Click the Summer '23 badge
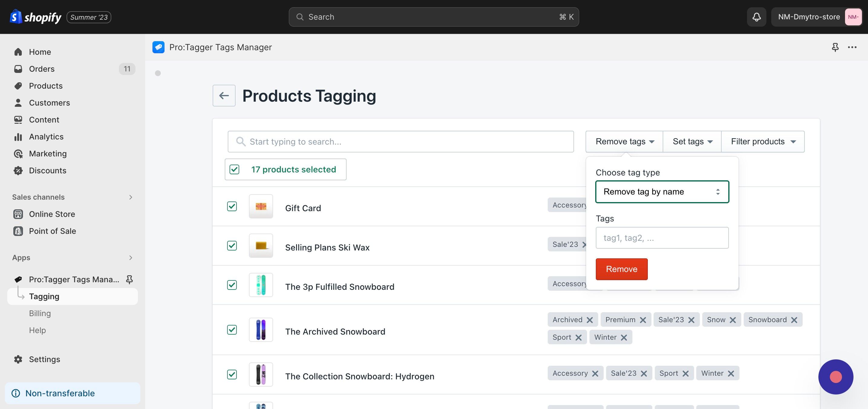Screen dimensions: 868x409 [89, 17]
